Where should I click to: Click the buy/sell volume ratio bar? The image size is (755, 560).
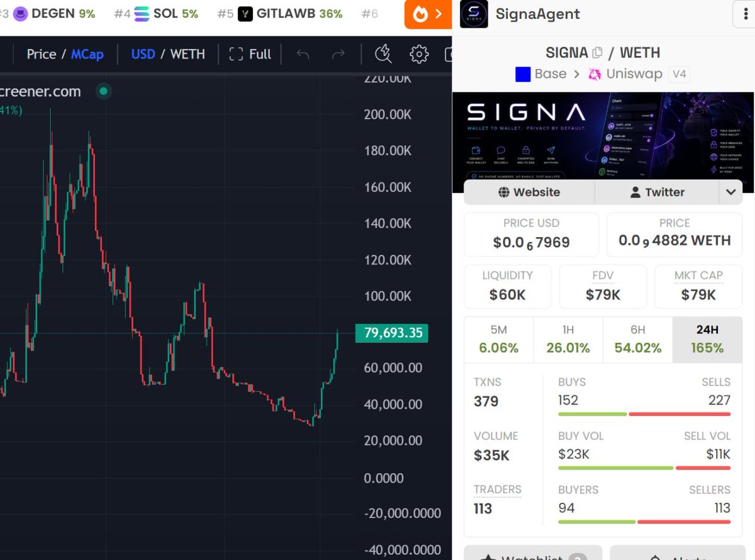tap(644, 468)
